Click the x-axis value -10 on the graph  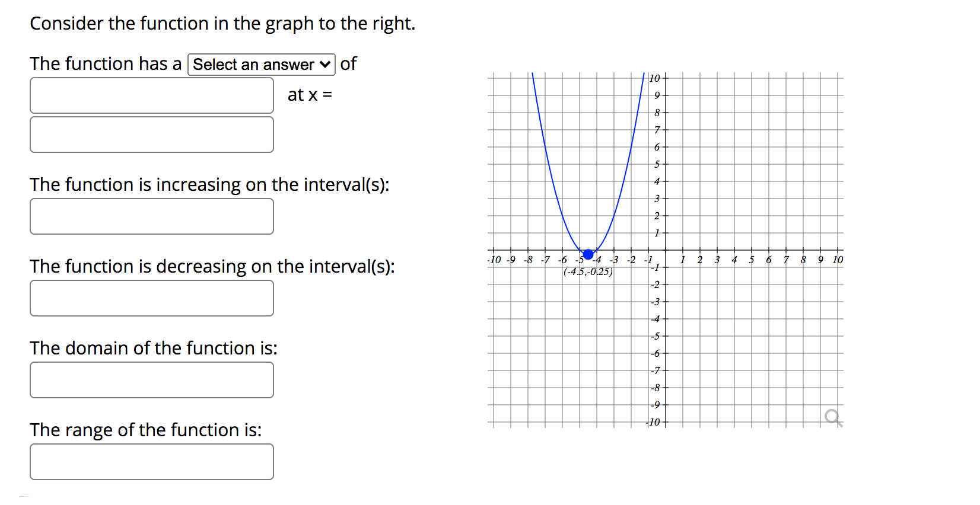click(494, 259)
